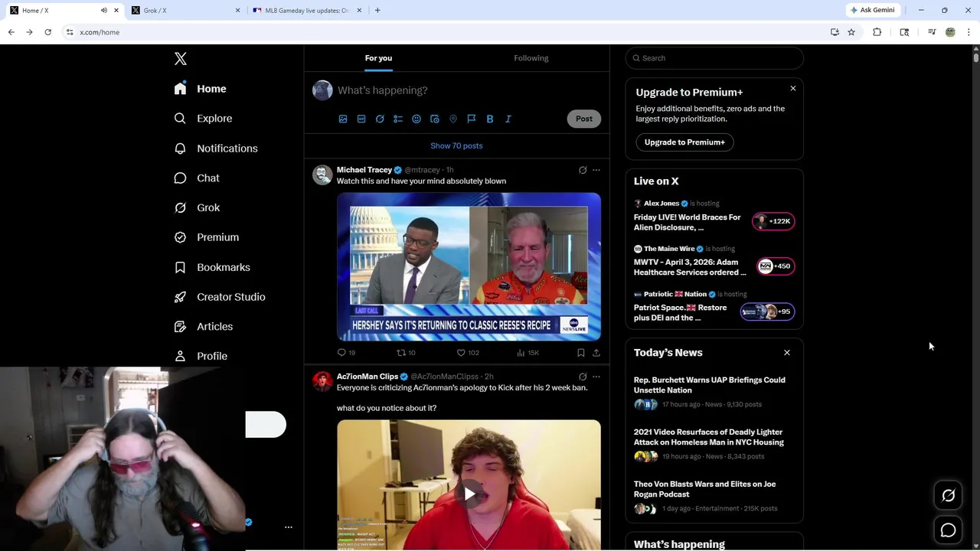The height and width of the screenshot is (551, 980).
Task: Click the Search box on X
Action: (714, 58)
